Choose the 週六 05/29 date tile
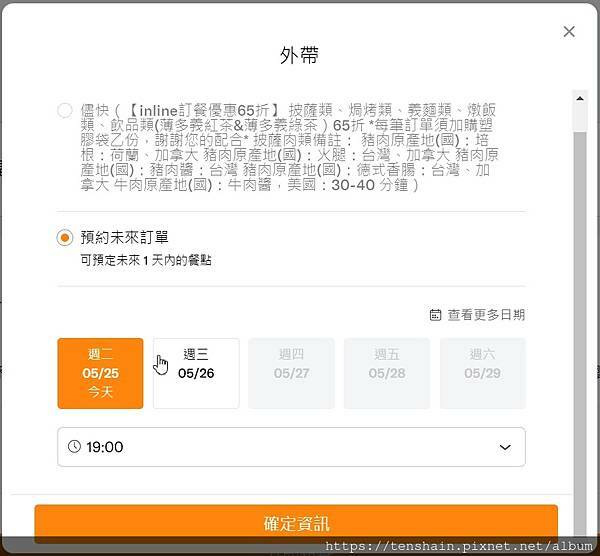The height and width of the screenshot is (556, 600). [482, 373]
